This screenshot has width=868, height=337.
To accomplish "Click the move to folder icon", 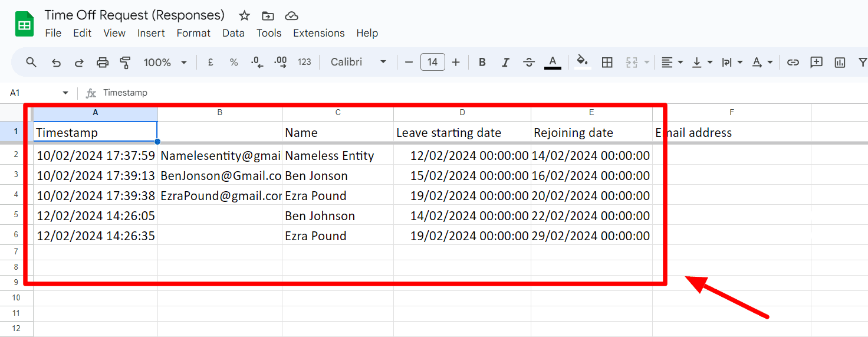I will [268, 16].
